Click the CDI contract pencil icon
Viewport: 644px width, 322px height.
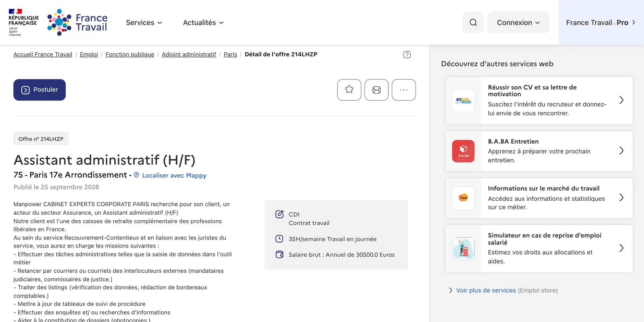click(x=279, y=214)
